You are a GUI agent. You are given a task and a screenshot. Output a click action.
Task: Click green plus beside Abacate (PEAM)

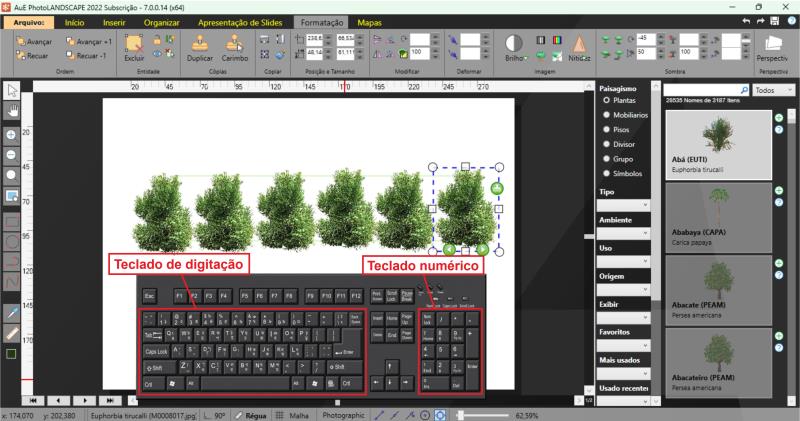point(779,263)
